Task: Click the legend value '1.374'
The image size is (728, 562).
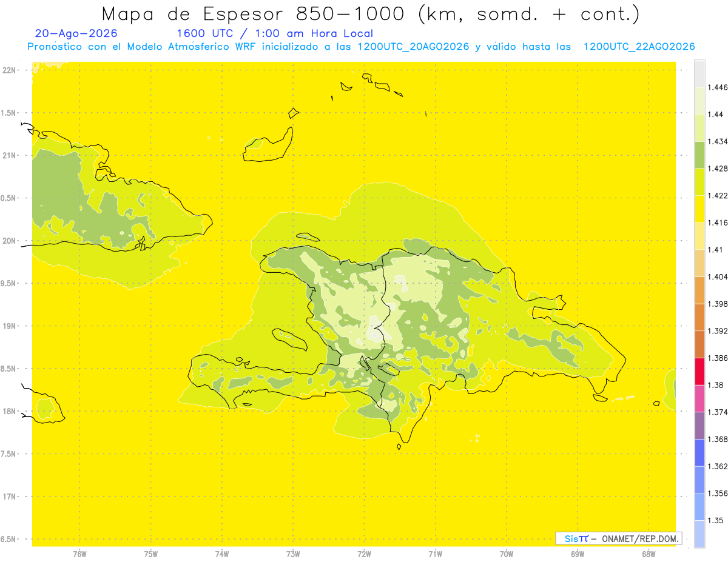Action: [718, 412]
